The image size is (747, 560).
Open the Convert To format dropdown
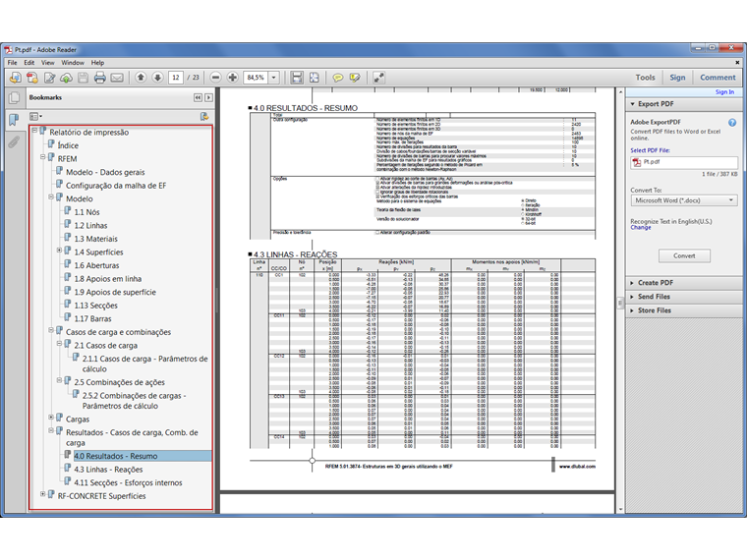click(684, 200)
